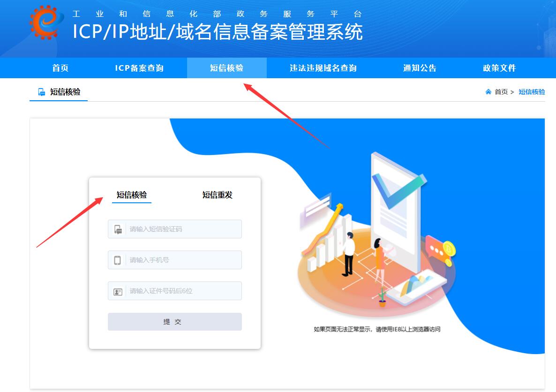Click the SMS code icon in first field

tap(118, 229)
